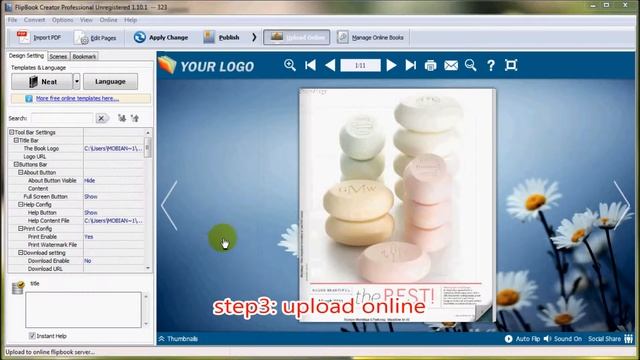Click the Neat template button
Image resolution: width=640 pixels, height=360 pixels.
point(42,82)
